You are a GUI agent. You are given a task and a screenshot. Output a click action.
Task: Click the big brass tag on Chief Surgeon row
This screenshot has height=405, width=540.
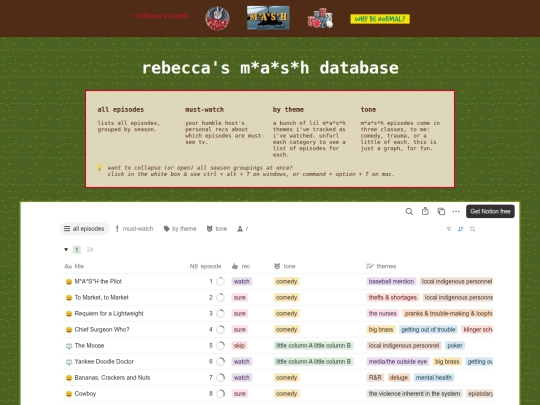pos(381,330)
